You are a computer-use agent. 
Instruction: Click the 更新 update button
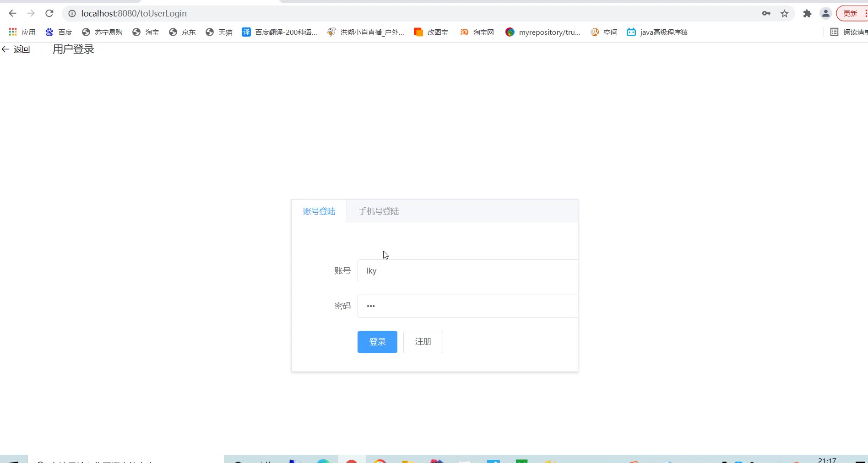(852, 13)
